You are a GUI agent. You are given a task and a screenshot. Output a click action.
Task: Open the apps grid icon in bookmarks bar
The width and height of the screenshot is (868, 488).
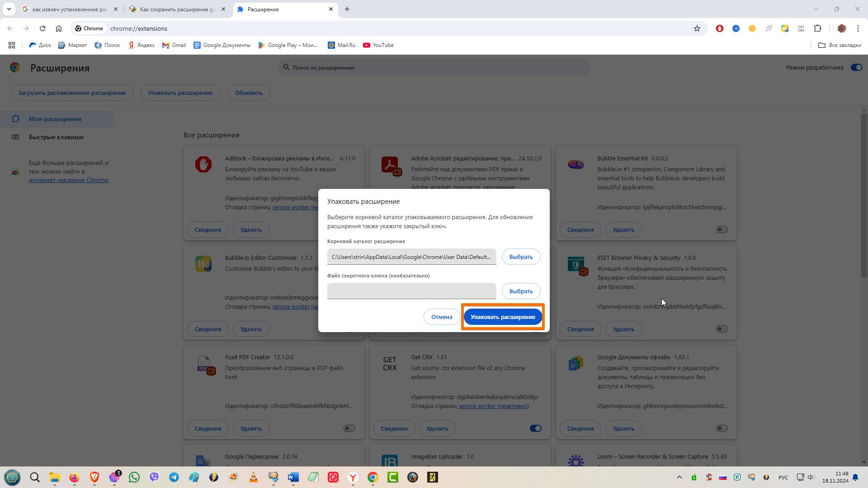click(x=12, y=45)
